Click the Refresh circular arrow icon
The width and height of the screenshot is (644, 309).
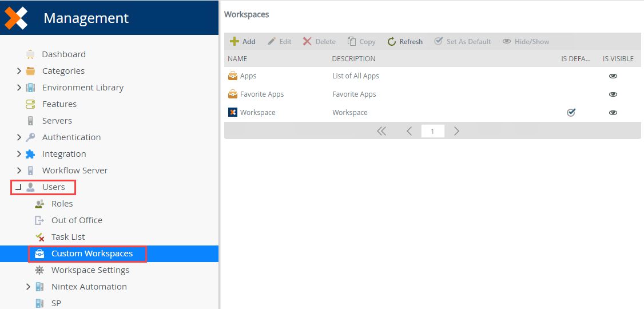[x=392, y=42]
